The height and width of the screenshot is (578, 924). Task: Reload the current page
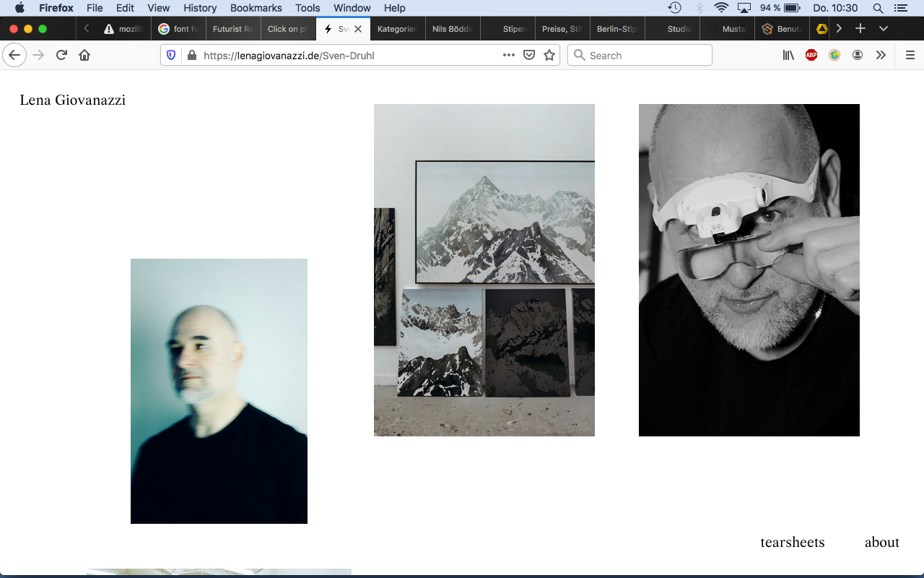point(61,55)
